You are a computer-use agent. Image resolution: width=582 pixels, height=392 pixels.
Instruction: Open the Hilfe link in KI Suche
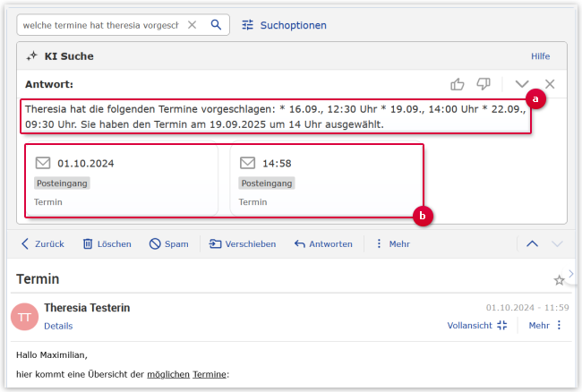[x=540, y=56]
